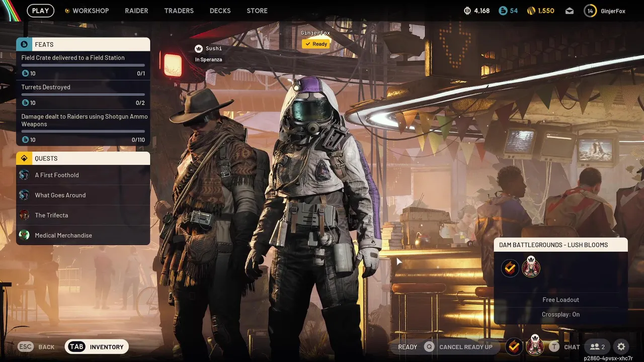The height and width of the screenshot is (362, 644).
Task: Open the party members list showing 2
Action: point(598,347)
